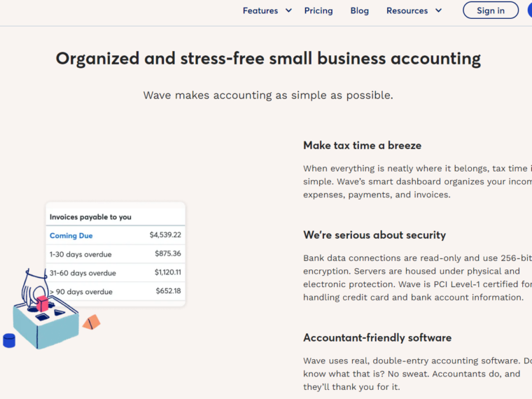
Task: Click the red cube in the illustration
Action: (43, 303)
